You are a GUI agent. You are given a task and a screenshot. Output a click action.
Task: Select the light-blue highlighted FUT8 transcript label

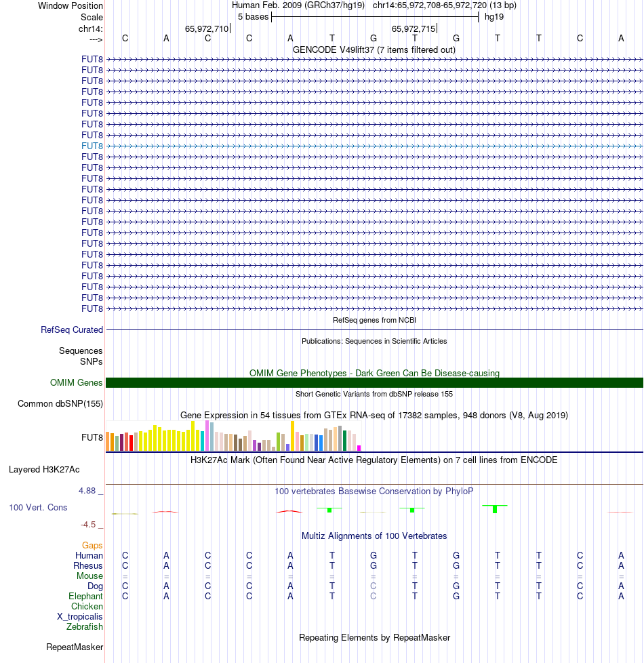pyautogui.click(x=92, y=146)
